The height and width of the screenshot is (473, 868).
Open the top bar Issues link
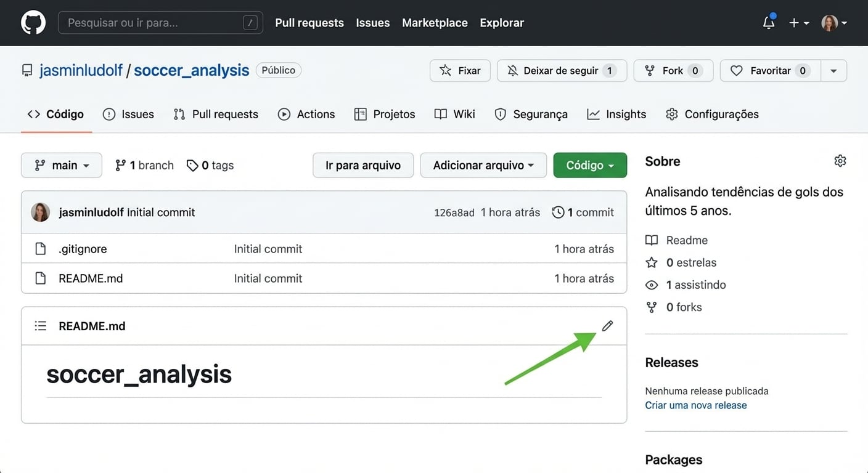click(373, 23)
